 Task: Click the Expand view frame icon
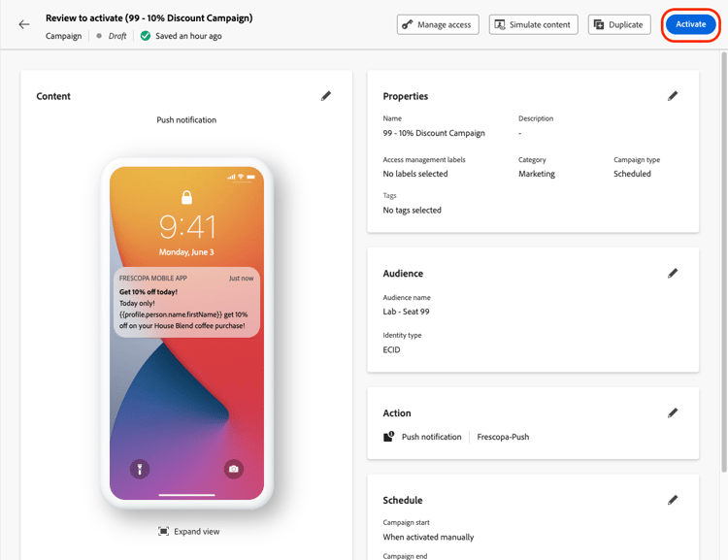coord(163,531)
